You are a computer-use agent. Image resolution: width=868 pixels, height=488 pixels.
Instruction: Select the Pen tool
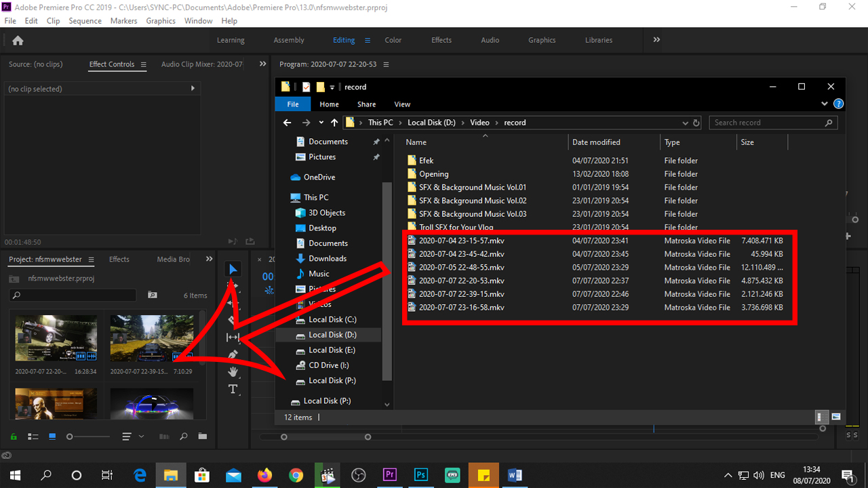coord(233,354)
